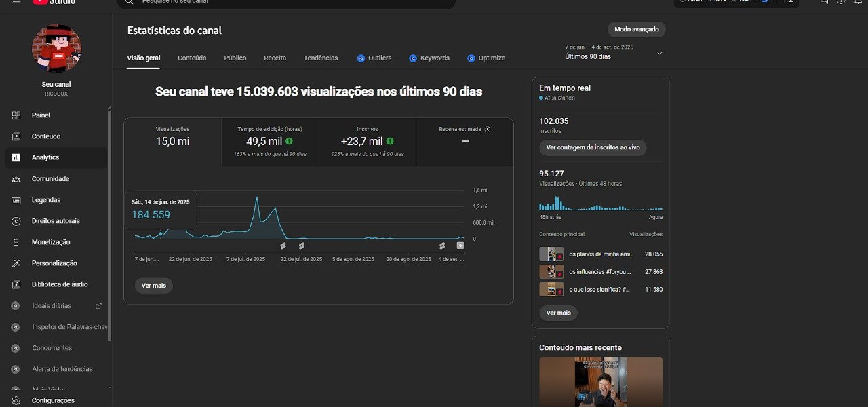This screenshot has height=407, width=868.
Task: Expand the Últimos 90 dias date dropdown
Action: [x=659, y=53]
